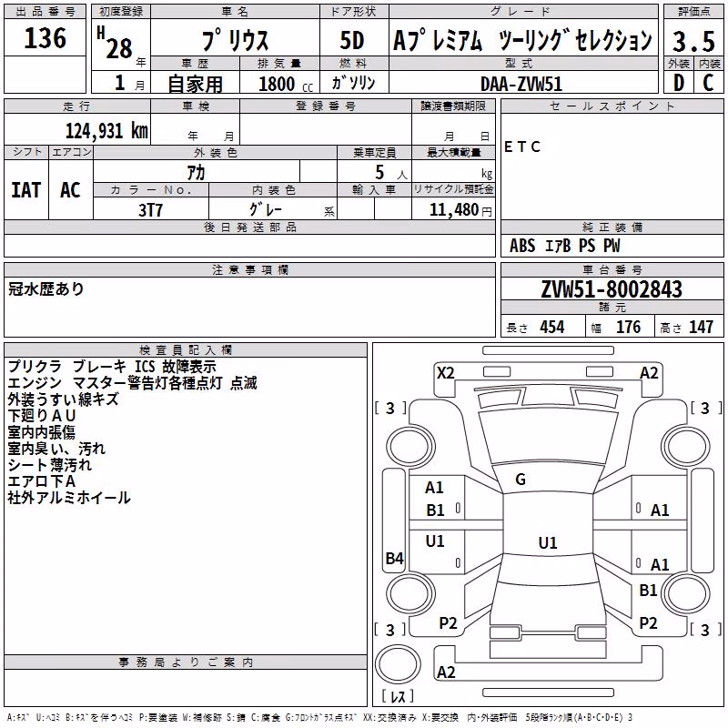Select the 事務局よりご案内 header
728x728 pixels.
coord(186,662)
